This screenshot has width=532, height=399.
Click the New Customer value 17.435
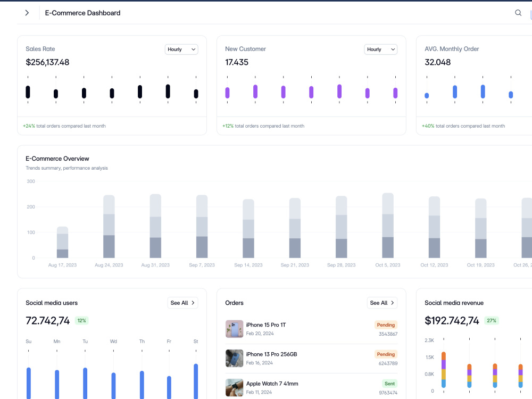237,62
